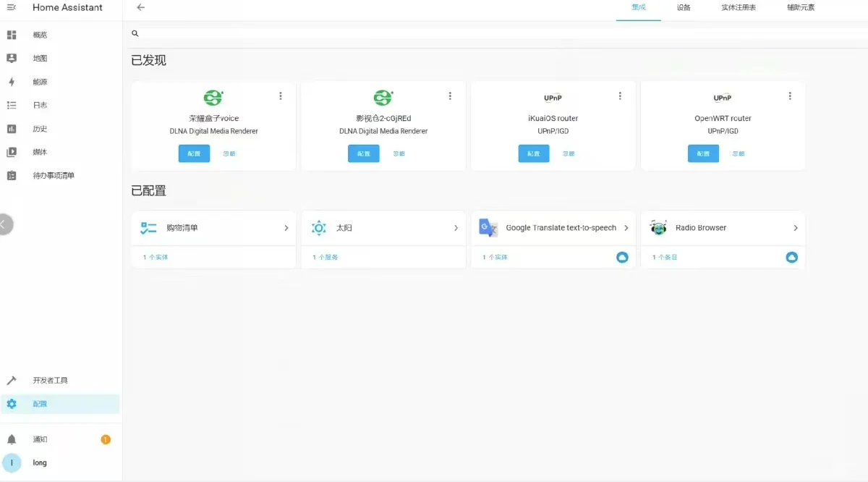This screenshot has height=482, width=868.
Task: Click the 太阳 sun icon
Action: 318,228
